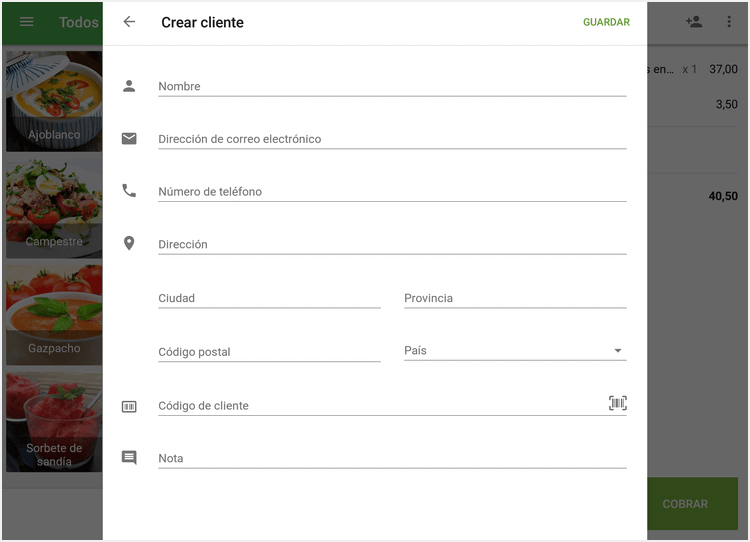Click the Dirección de correo electrónico field
The height and width of the screenshot is (542, 750).
[x=392, y=139]
